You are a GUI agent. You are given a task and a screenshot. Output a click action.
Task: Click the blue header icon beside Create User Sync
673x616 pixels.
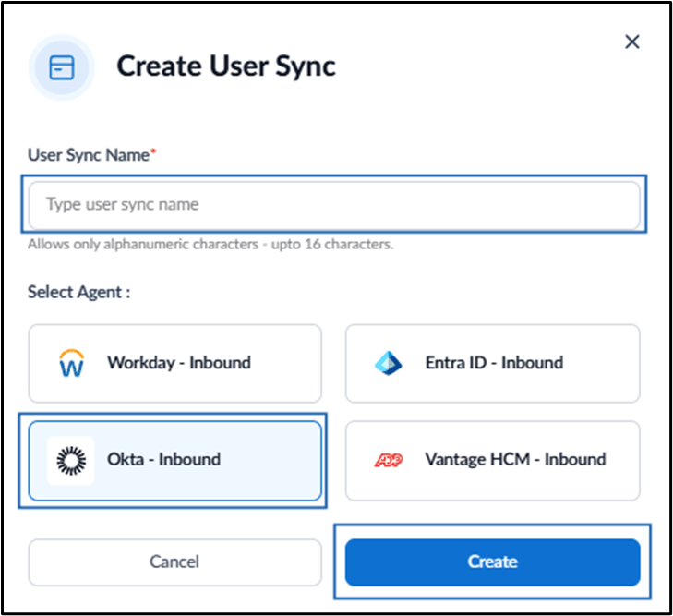[62, 67]
